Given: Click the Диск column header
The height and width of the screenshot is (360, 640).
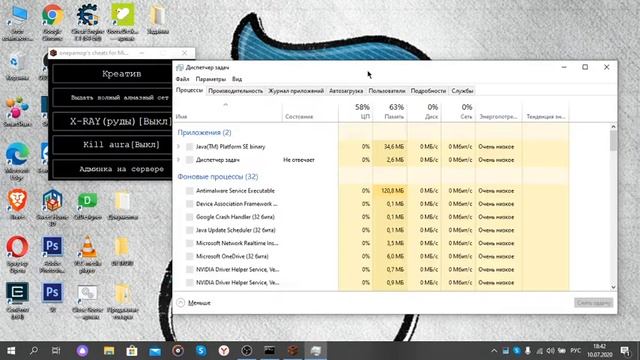Looking at the screenshot, I should point(424,111).
